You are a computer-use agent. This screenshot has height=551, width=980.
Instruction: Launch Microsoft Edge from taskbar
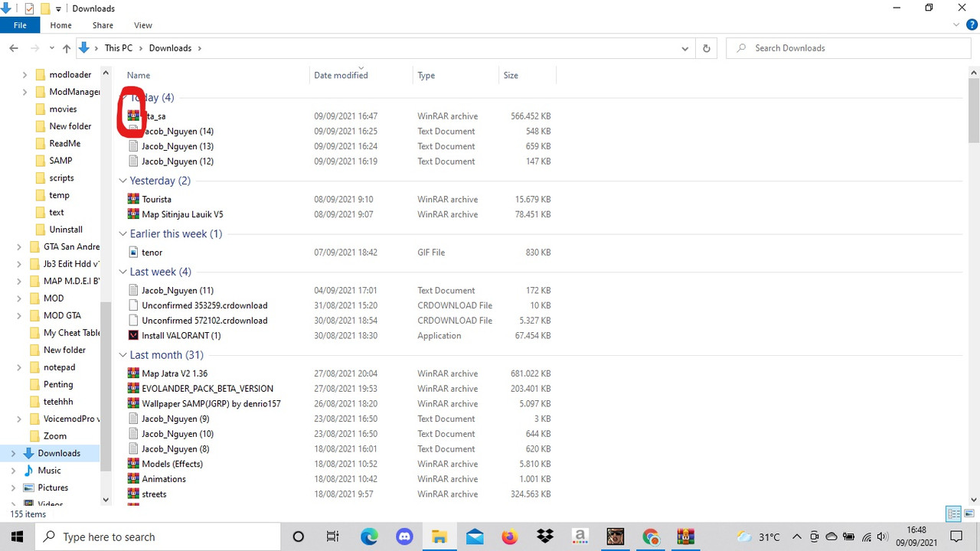[369, 536]
